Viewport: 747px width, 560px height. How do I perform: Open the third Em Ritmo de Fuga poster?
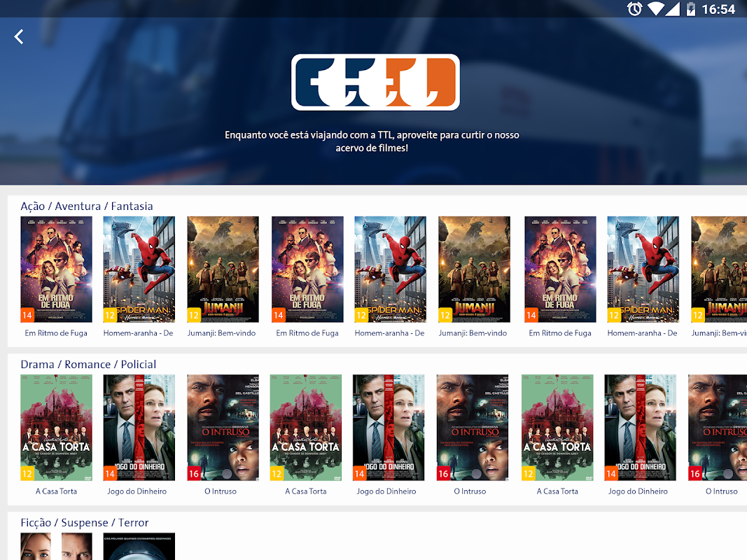coord(560,269)
